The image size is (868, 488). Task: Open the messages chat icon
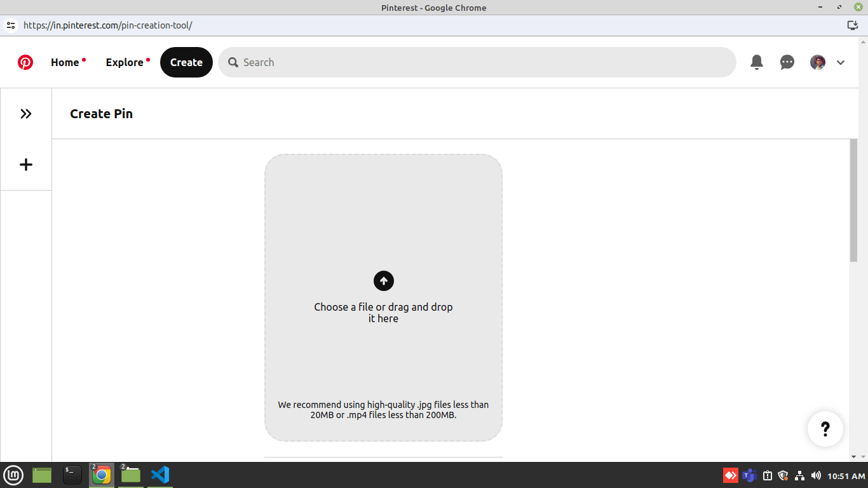tap(787, 62)
